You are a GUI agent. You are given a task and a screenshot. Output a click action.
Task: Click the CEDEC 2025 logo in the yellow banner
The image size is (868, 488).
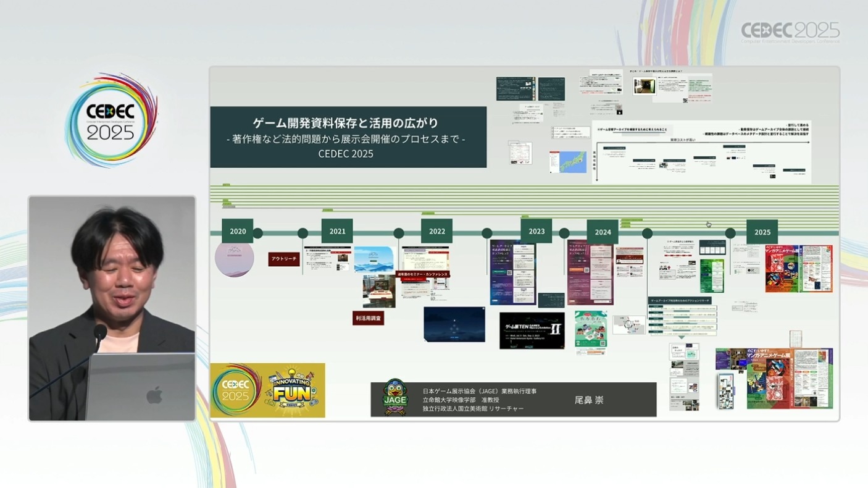pos(237,390)
